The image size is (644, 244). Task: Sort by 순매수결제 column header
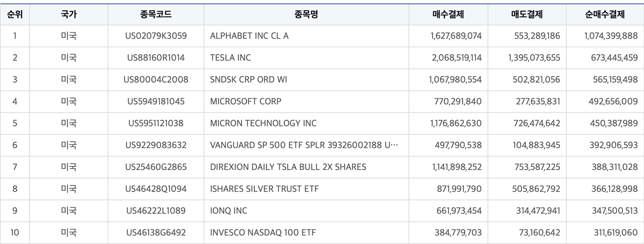pos(605,14)
